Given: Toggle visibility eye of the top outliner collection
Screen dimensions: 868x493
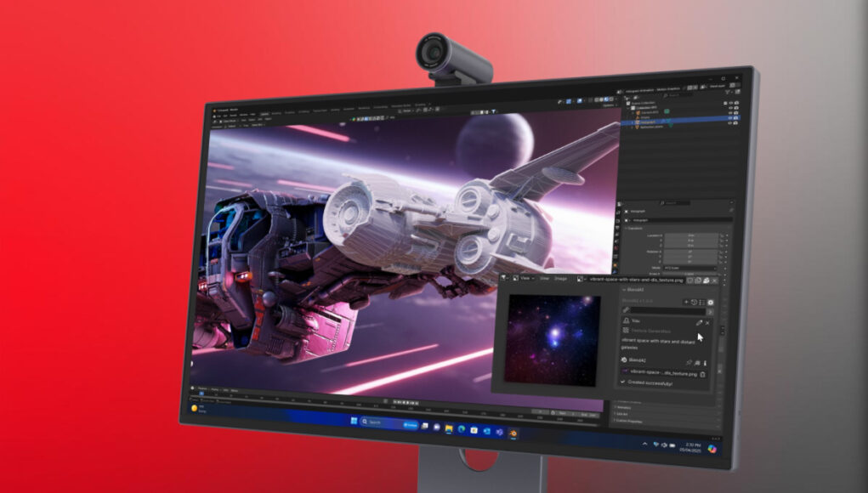Looking at the screenshot, I should point(730,103).
